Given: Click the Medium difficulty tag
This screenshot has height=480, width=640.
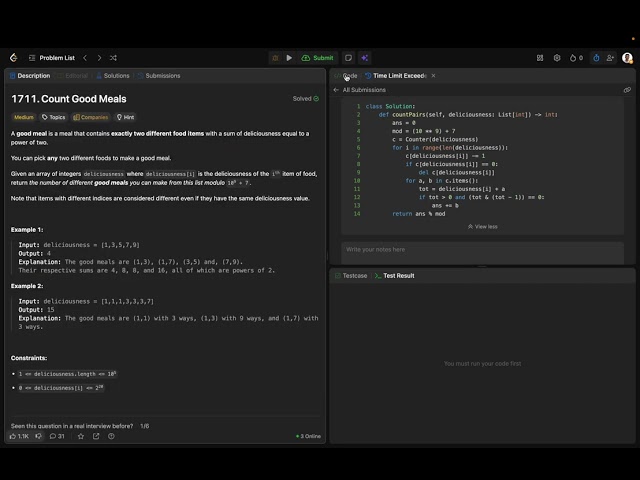Looking at the screenshot, I should pos(24,117).
